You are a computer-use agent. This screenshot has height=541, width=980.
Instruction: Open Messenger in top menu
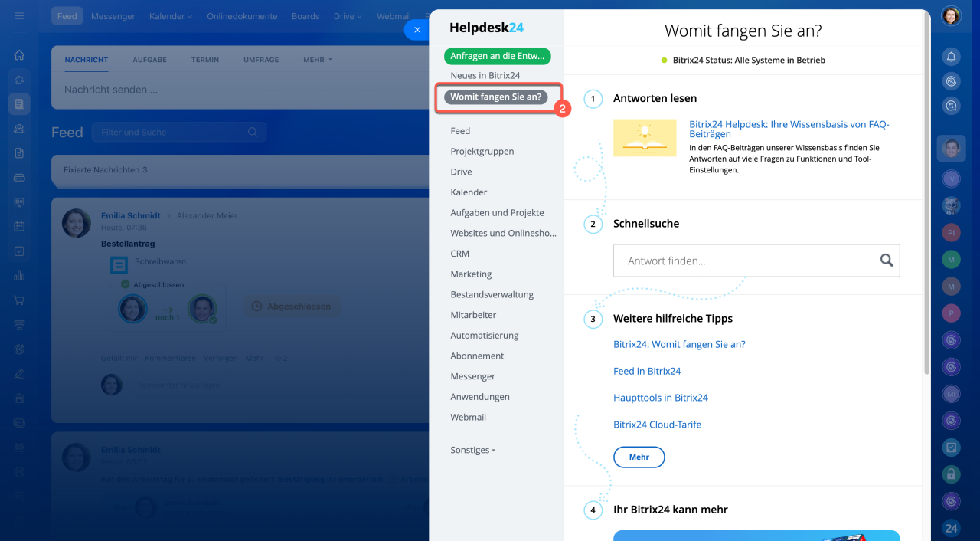113,16
